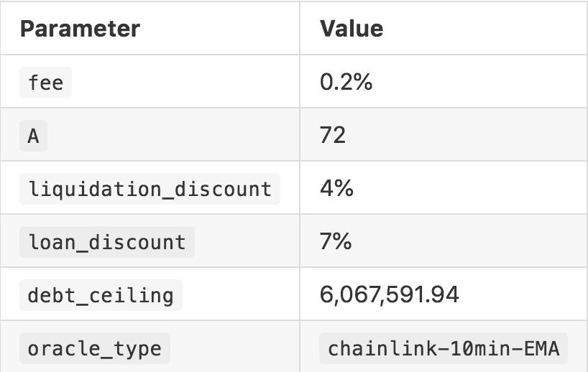Select the fee parameter code label
588x372 pixels.
point(46,83)
